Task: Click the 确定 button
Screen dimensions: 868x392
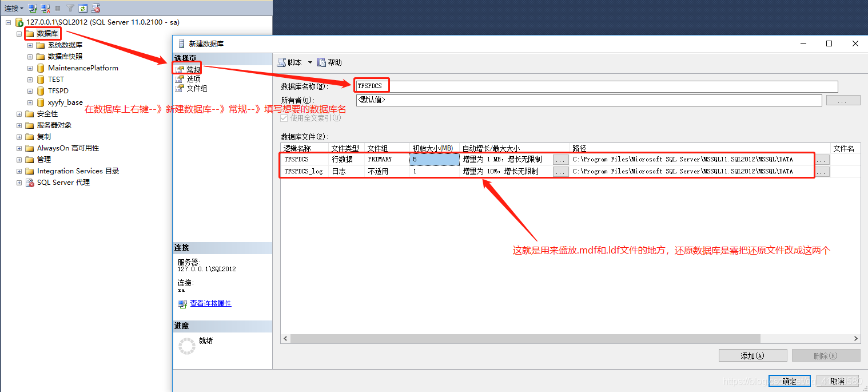Action: (790, 381)
